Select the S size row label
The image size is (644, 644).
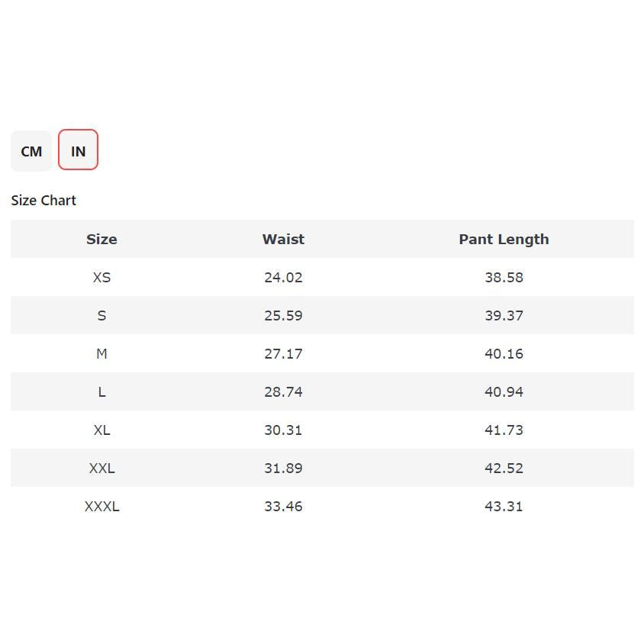pyautogui.click(x=101, y=316)
